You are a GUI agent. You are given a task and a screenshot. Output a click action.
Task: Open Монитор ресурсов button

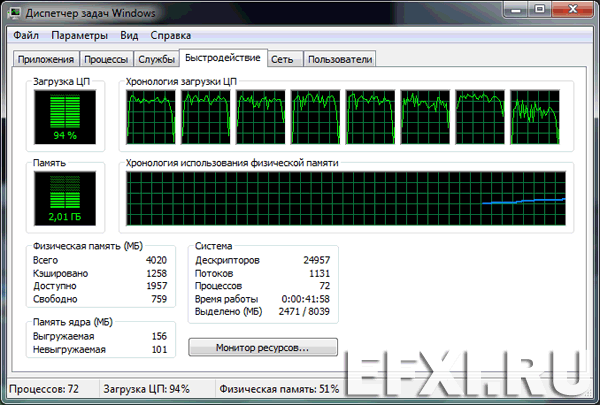click(263, 348)
